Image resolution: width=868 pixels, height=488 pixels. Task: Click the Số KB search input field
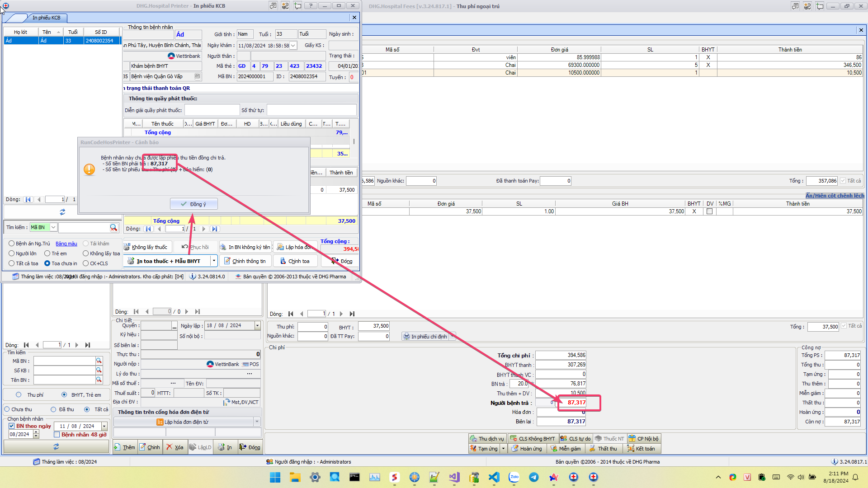click(64, 371)
